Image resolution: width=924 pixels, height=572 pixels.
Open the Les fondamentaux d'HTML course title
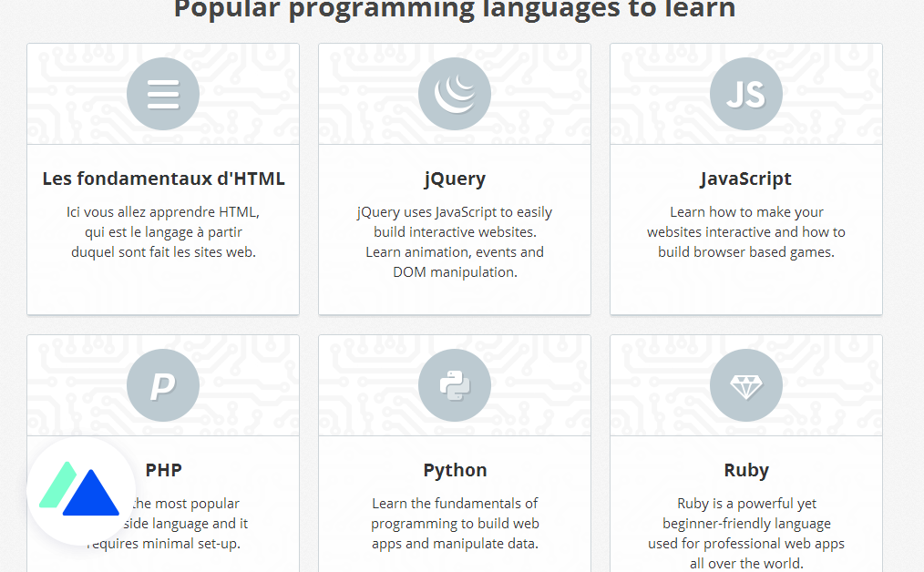coord(162,179)
